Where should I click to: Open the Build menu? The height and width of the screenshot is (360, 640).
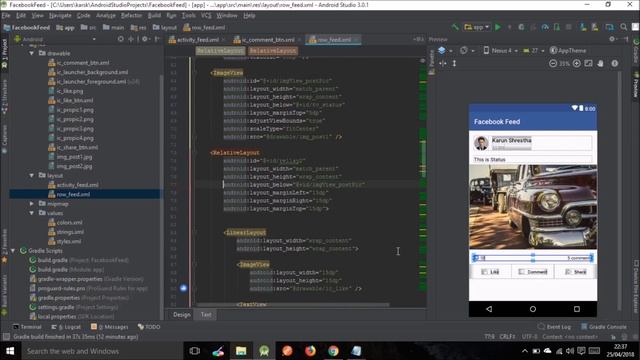pyautogui.click(x=154, y=16)
